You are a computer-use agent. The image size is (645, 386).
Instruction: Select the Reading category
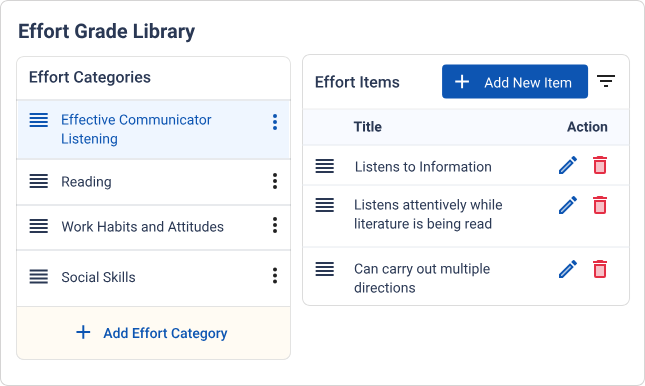[x=153, y=182]
